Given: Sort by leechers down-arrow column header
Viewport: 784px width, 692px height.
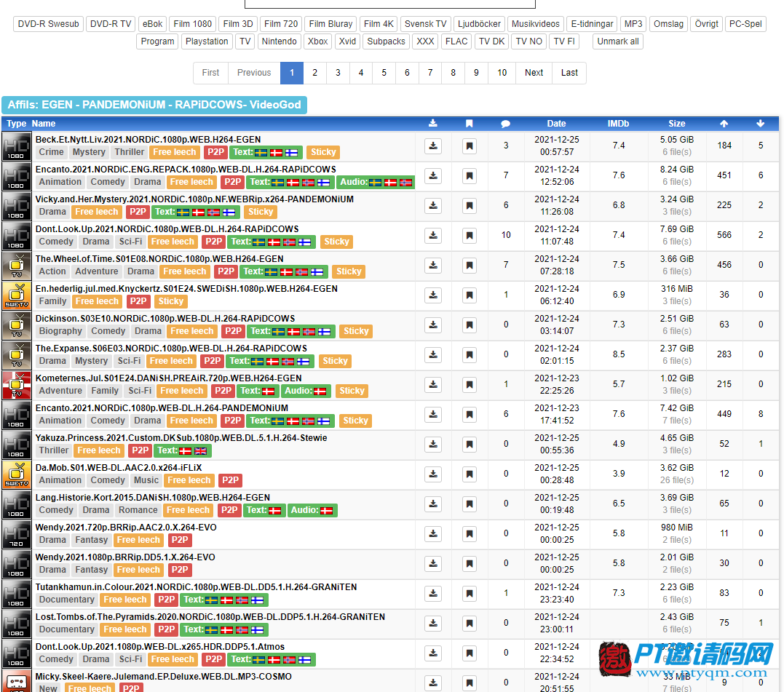Looking at the screenshot, I should (x=761, y=124).
